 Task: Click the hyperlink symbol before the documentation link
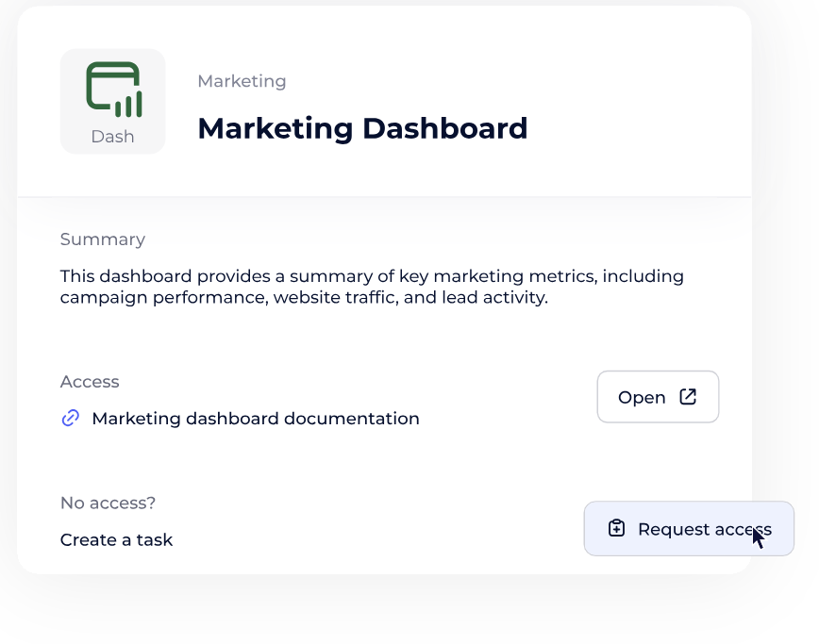pos(69,418)
